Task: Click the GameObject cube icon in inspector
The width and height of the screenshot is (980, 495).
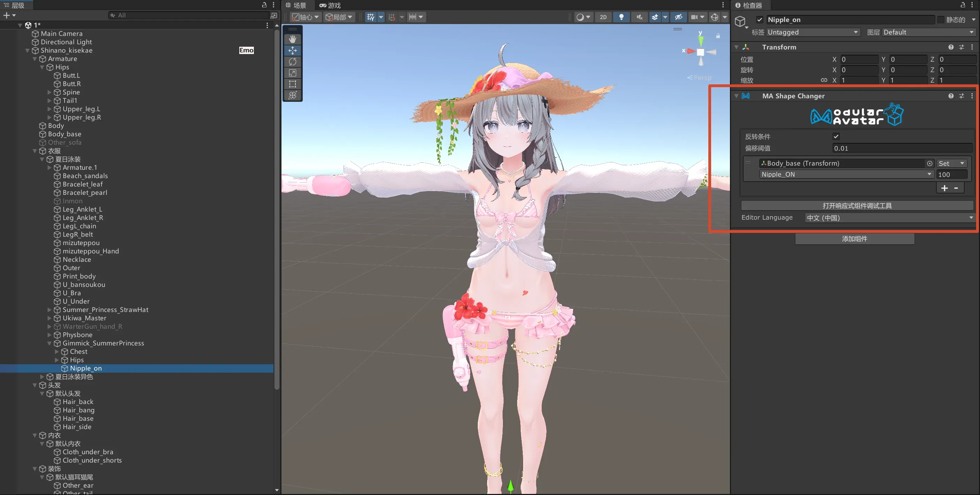Action: point(740,21)
